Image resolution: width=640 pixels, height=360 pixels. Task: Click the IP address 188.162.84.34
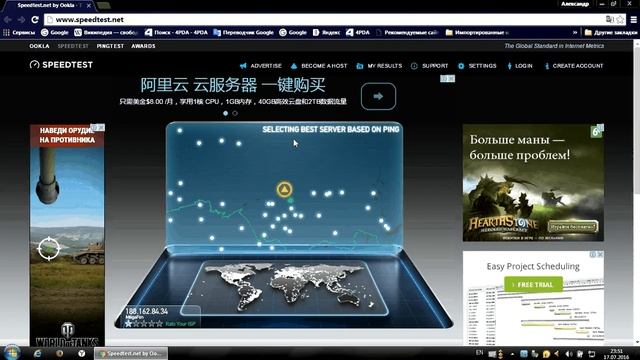[x=147, y=311]
